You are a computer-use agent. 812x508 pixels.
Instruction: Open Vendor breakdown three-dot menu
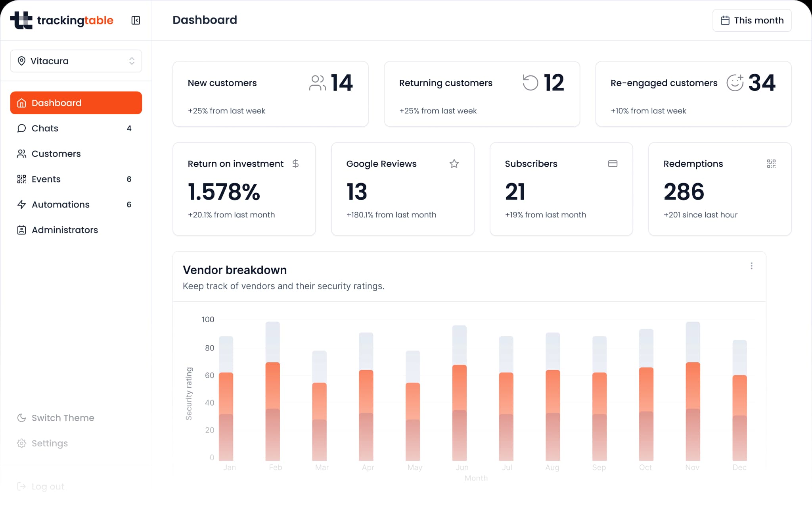pyautogui.click(x=751, y=266)
